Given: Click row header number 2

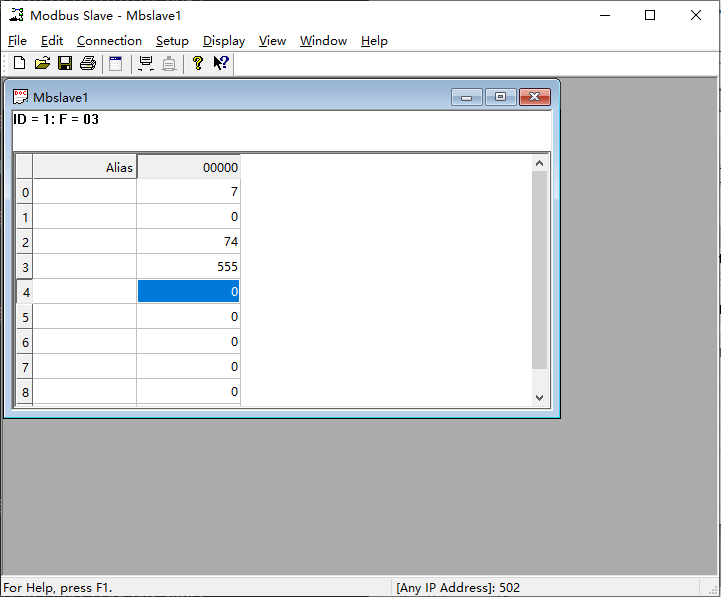Looking at the screenshot, I should 25,241.
